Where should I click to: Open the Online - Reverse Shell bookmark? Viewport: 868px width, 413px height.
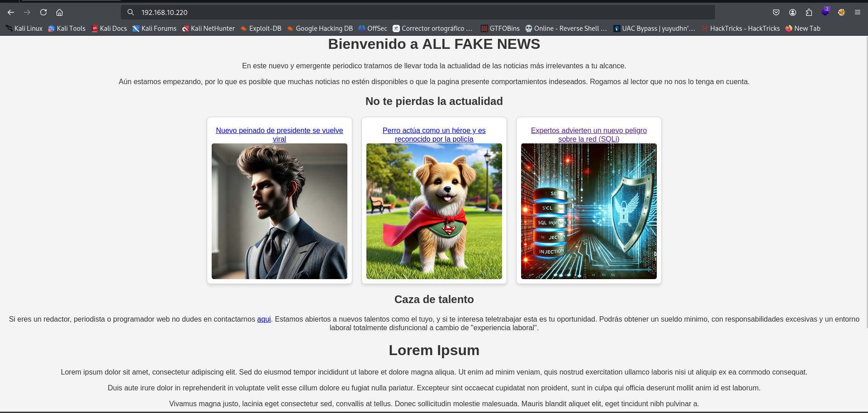click(x=566, y=28)
